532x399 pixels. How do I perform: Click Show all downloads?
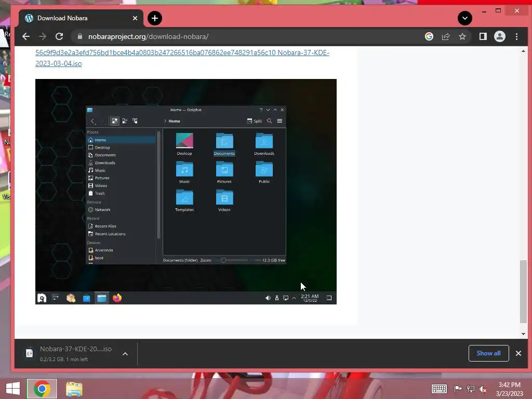point(488,353)
